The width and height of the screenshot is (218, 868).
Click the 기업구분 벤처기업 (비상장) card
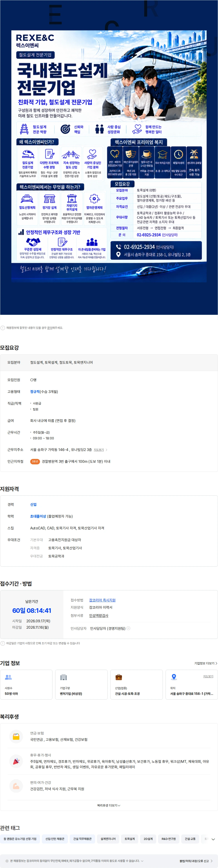pos(81,684)
